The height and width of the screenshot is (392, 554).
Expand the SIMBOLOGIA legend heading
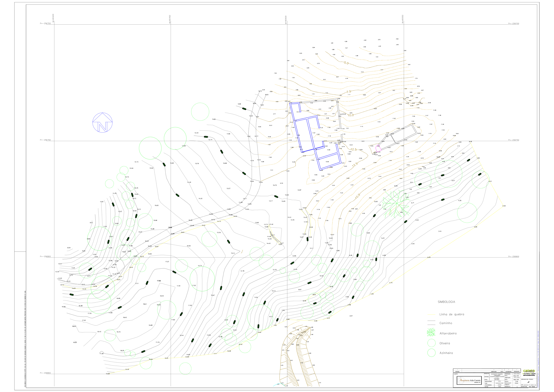tap(447, 302)
